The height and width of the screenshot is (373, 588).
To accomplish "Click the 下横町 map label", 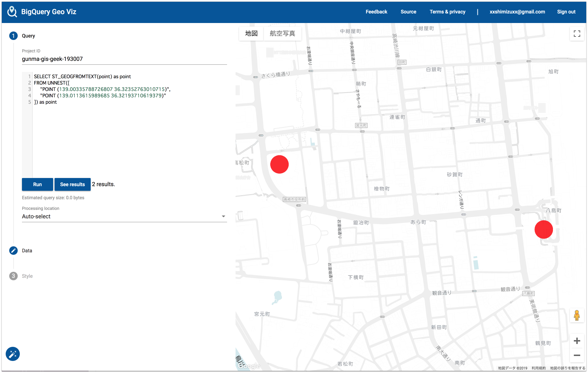I will [356, 277].
